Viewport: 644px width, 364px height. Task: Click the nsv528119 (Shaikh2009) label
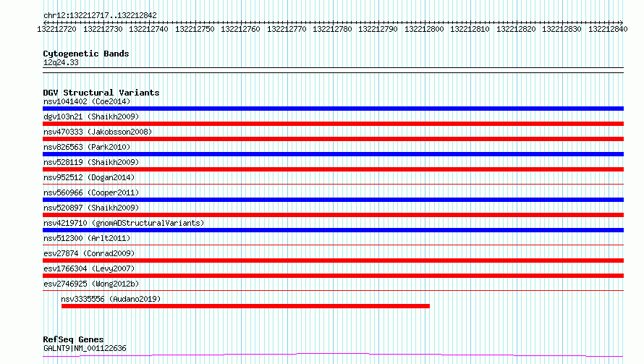[x=91, y=162]
